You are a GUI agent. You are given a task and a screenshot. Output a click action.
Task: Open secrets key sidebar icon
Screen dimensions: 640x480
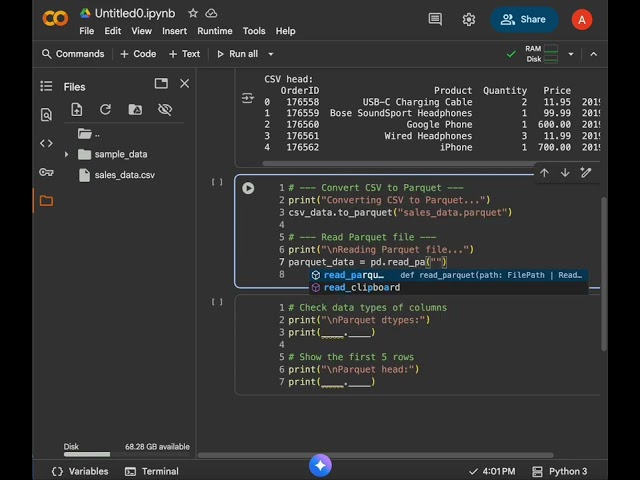tap(46, 172)
